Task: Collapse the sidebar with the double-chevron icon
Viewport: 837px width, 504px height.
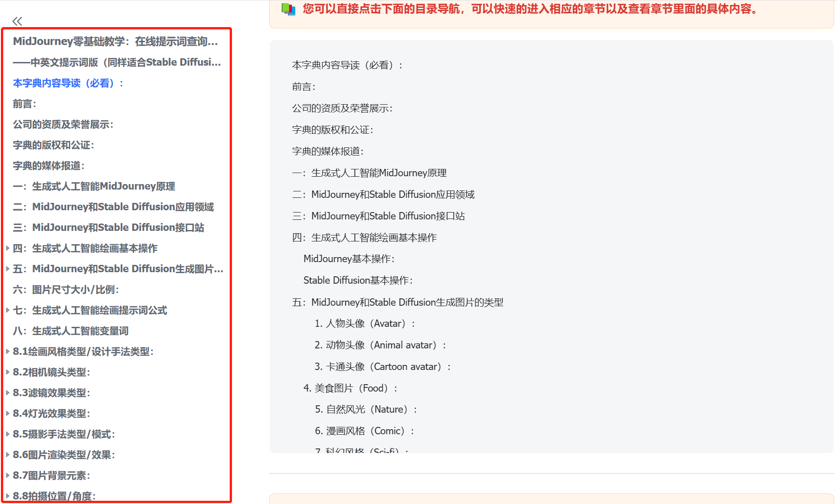Action: 17,21
